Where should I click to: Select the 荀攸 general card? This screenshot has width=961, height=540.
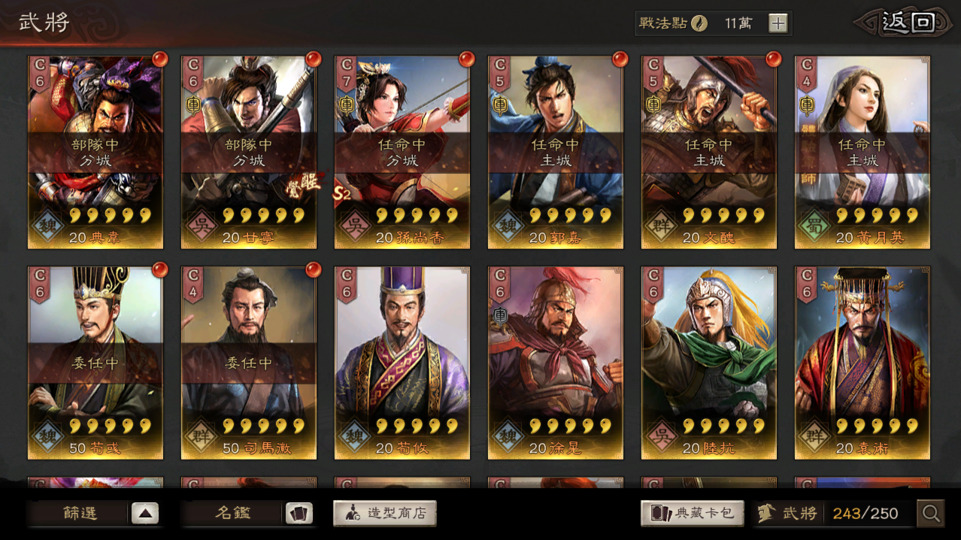coord(402,363)
